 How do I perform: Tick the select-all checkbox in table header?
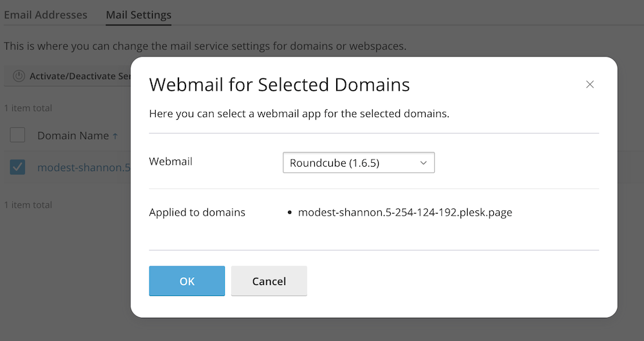pyautogui.click(x=17, y=135)
